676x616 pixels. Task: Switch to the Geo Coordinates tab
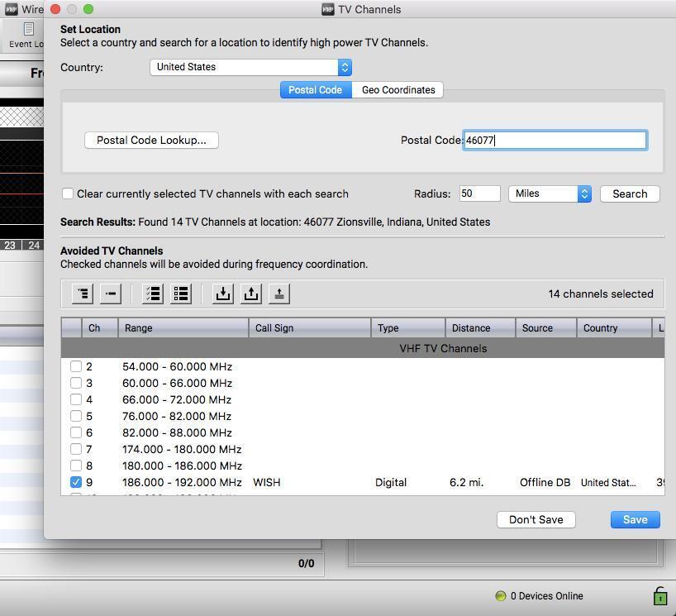point(398,89)
